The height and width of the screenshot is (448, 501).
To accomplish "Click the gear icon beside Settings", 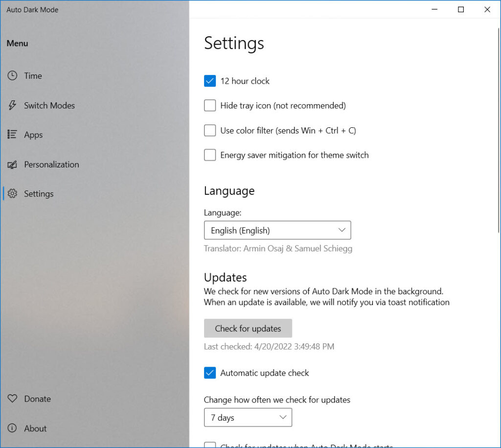I will pos(12,193).
